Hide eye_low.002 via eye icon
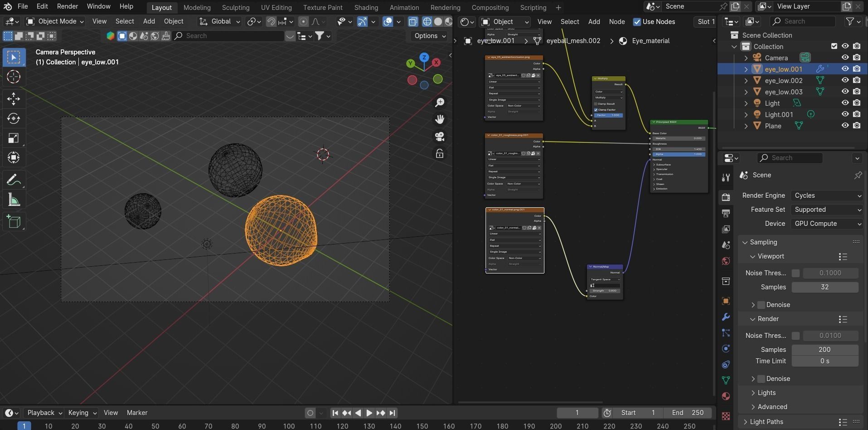The width and height of the screenshot is (868, 430). (845, 80)
